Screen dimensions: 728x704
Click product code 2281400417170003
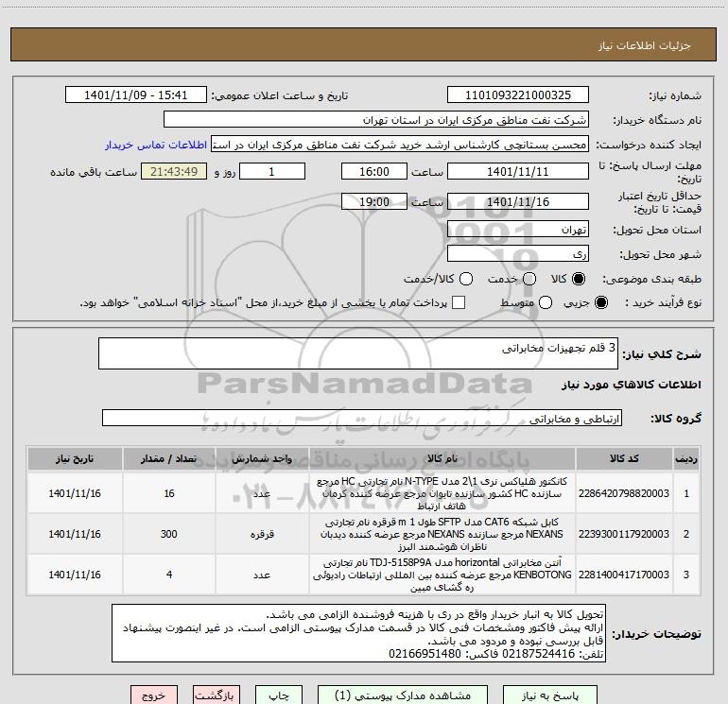tap(624, 575)
